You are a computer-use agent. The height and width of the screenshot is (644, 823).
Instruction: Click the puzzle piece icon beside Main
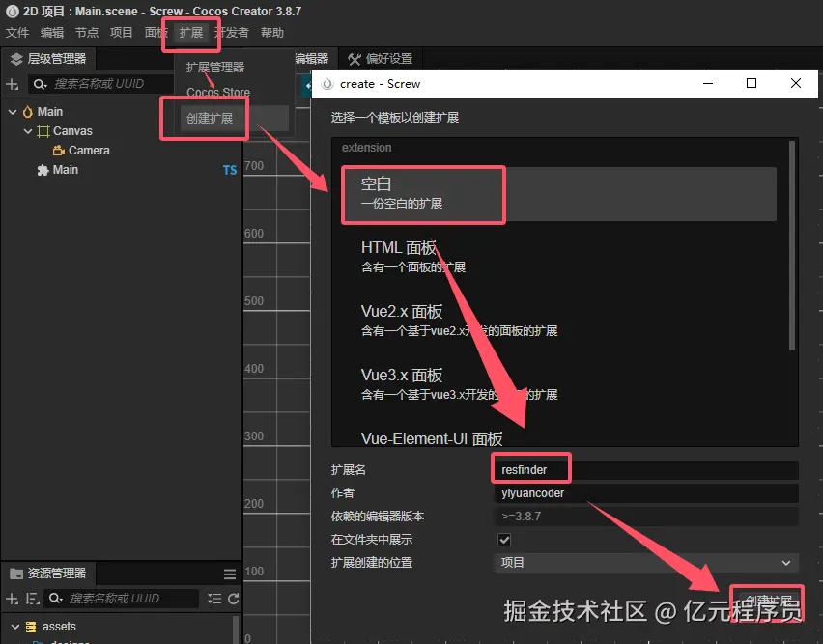[x=43, y=170]
